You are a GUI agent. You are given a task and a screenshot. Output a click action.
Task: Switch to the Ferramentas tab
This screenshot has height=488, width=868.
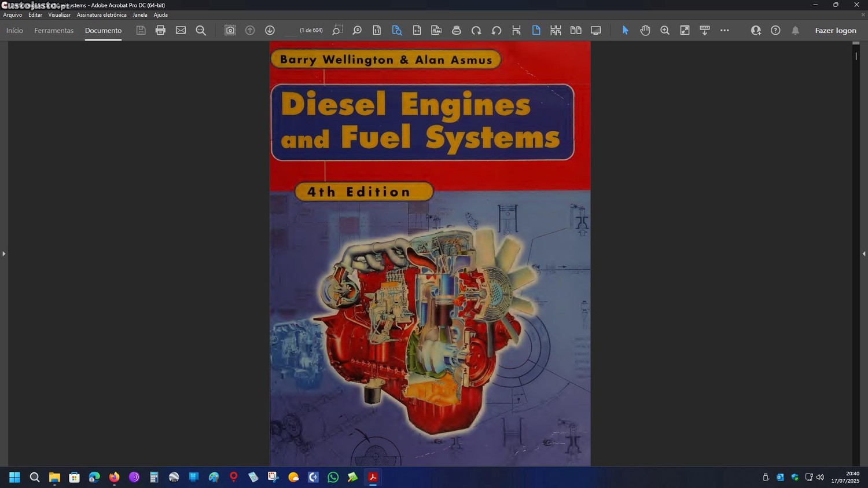(x=54, y=31)
